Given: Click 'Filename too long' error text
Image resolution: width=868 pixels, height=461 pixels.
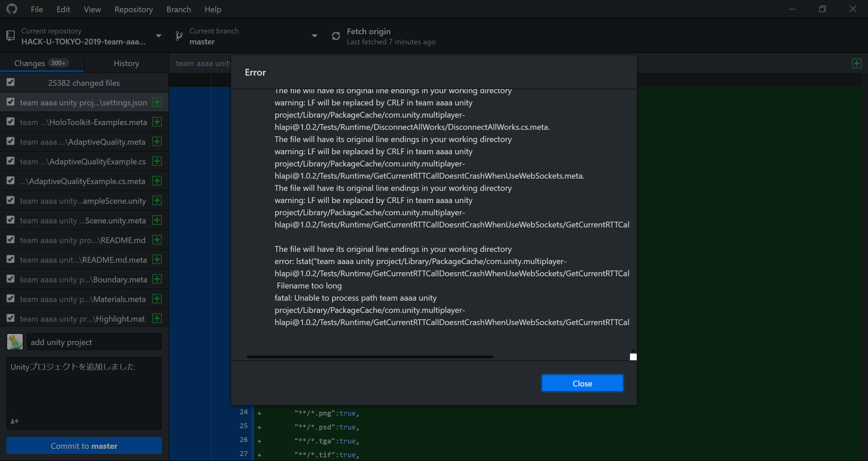Looking at the screenshot, I should pyautogui.click(x=309, y=286).
